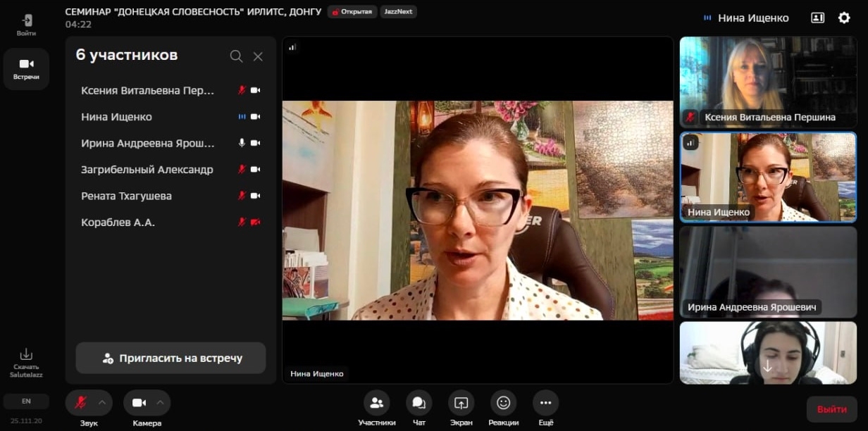Click the Скачать SaluteJazz download icon
The width and height of the screenshot is (868, 431).
26,355
